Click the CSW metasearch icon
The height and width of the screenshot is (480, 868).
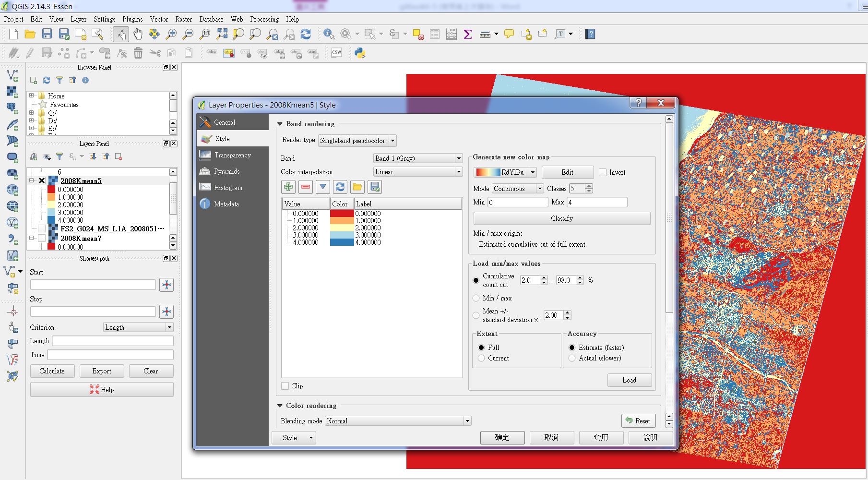coord(336,53)
